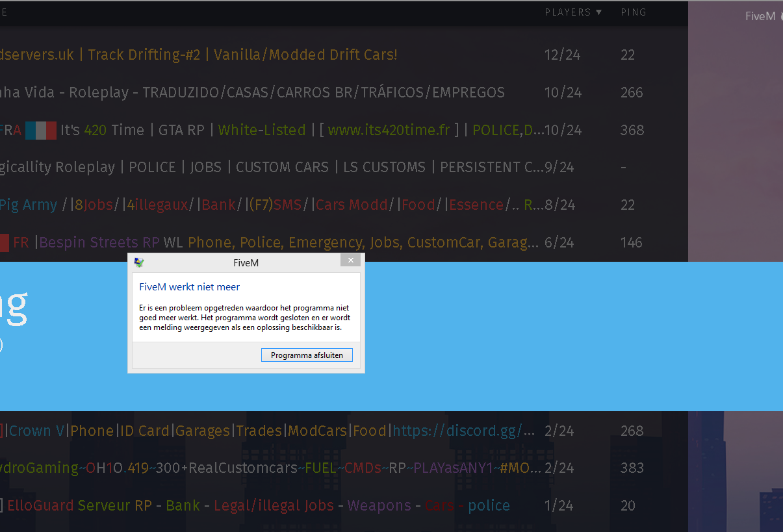Click the FiveM label in top right

point(760,16)
